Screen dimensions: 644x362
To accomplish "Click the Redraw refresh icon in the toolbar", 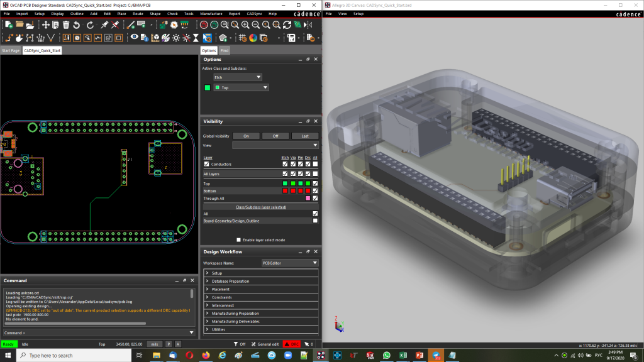I will (286, 25).
